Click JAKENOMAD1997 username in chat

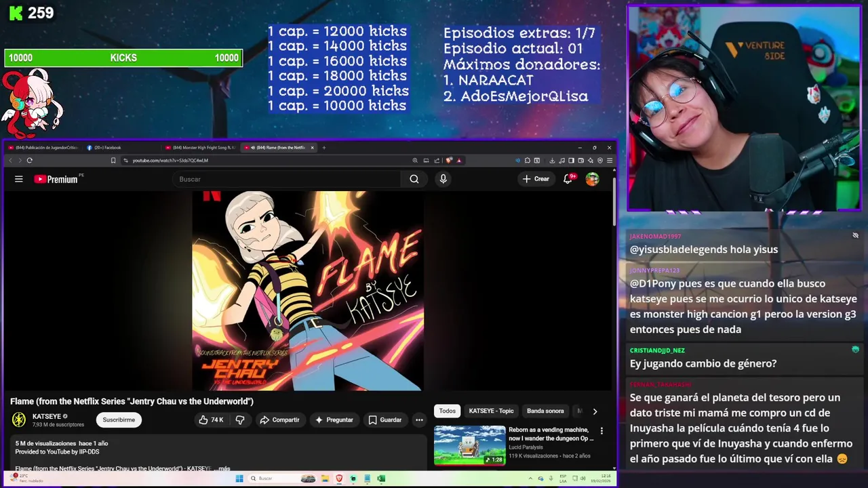coord(655,237)
